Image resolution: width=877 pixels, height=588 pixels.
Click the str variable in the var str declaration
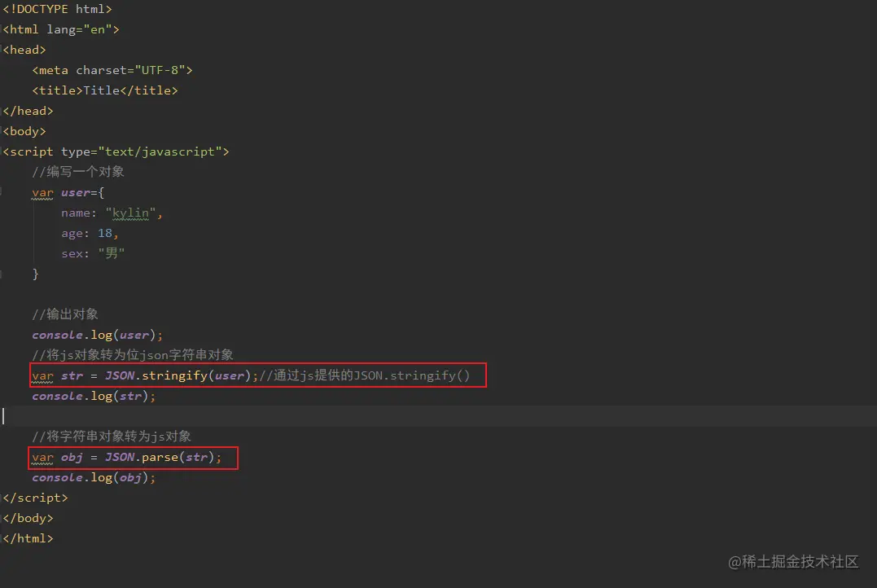(72, 375)
